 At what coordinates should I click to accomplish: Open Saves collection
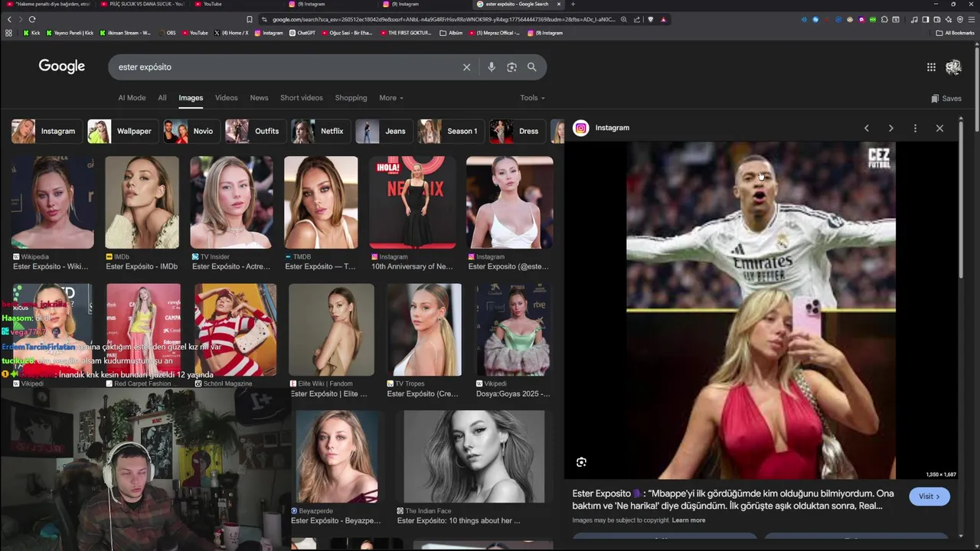[946, 98]
